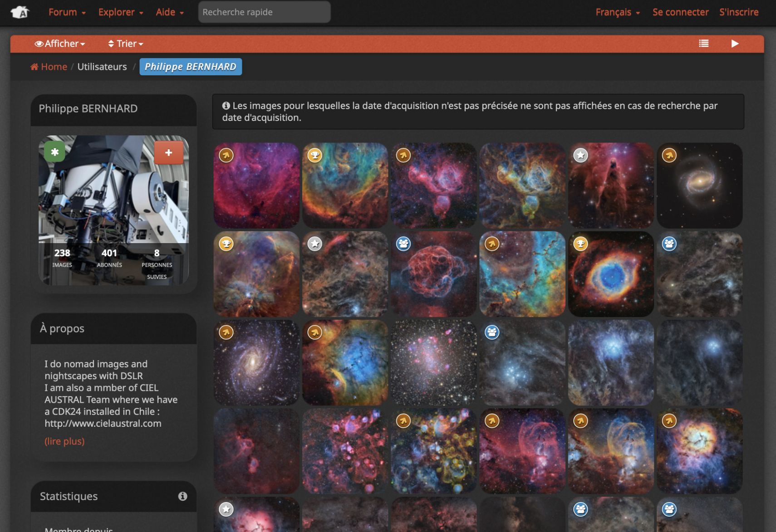Open the barred spiral galaxy thumbnail
The width and height of the screenshot is (776, 532).
pos(700,185)
